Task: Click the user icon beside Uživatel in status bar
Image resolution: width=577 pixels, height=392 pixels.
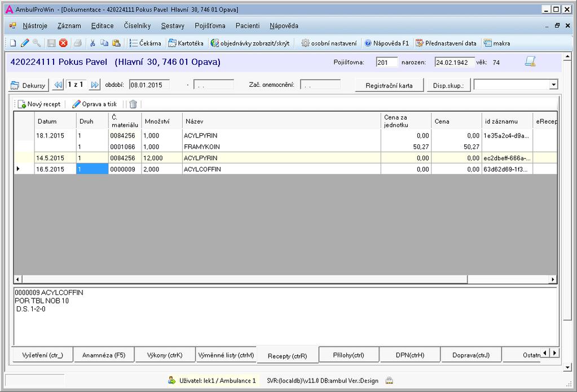Action: (171, 380)
